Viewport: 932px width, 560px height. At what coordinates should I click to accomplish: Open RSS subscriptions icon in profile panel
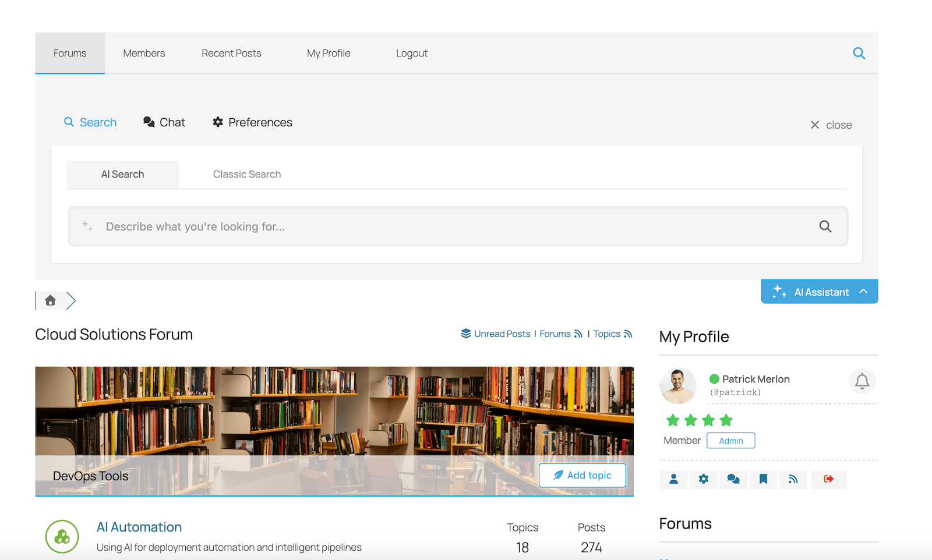[x=793, y=480]
